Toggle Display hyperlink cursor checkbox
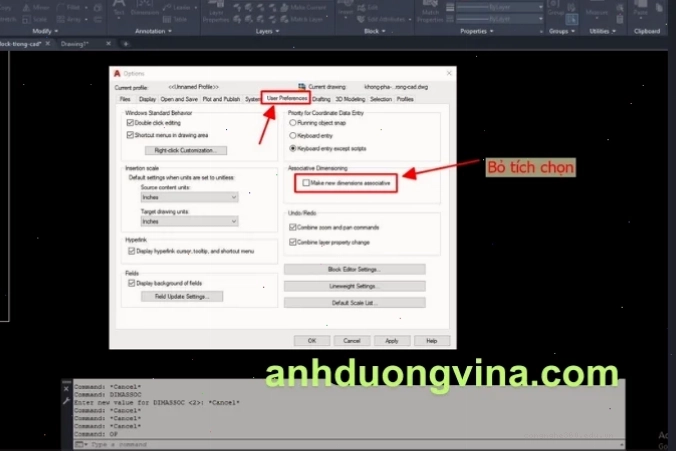 pyautogui.click(x=131, y=251)
